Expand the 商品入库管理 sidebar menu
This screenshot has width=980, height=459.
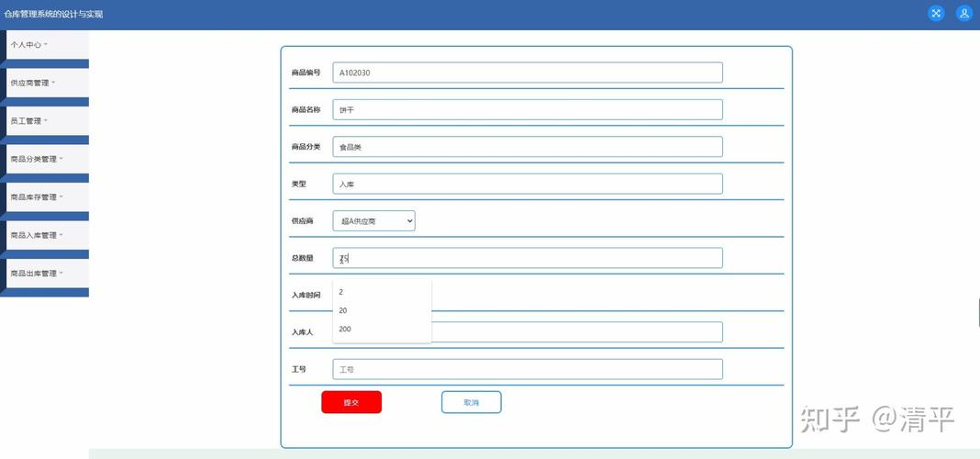point(48,235)
